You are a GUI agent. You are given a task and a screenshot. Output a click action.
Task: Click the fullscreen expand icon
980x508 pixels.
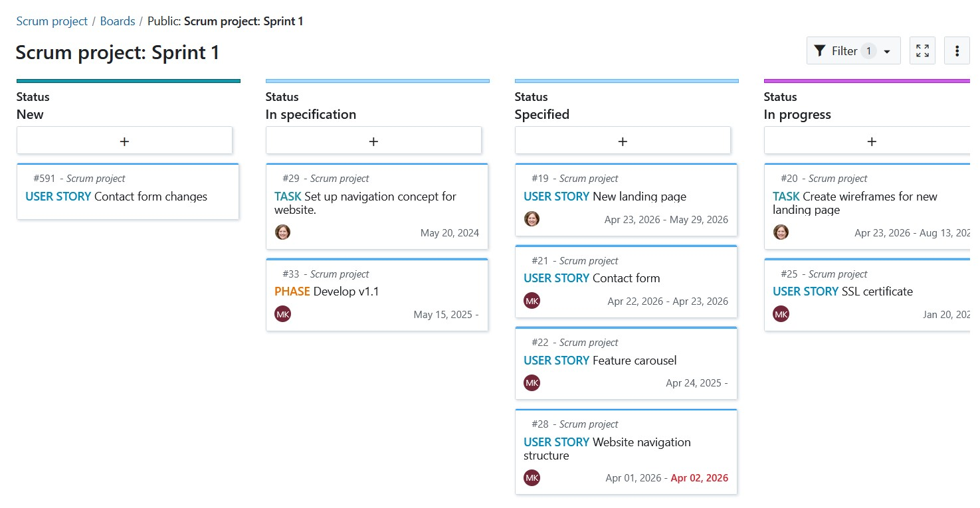[x=922, y=50]
